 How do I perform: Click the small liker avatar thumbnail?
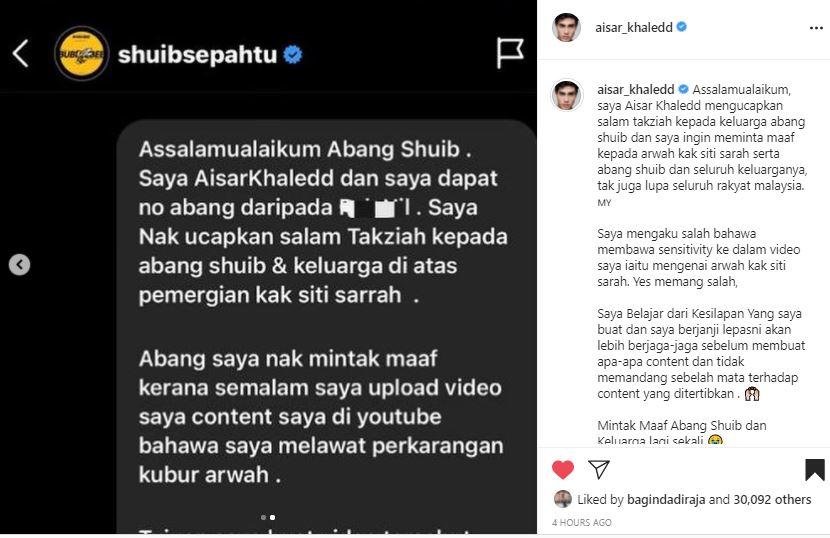[563, 499]
